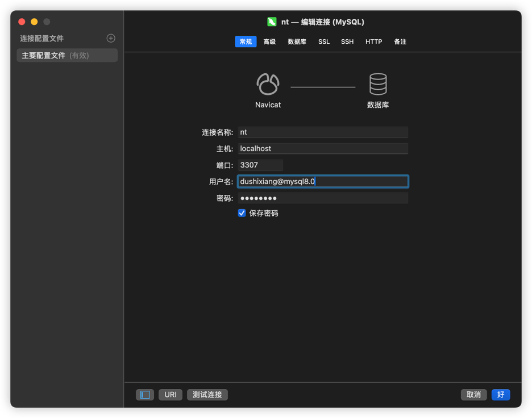
Task: Open the 数据库 tab
Action: pos(297,41)
